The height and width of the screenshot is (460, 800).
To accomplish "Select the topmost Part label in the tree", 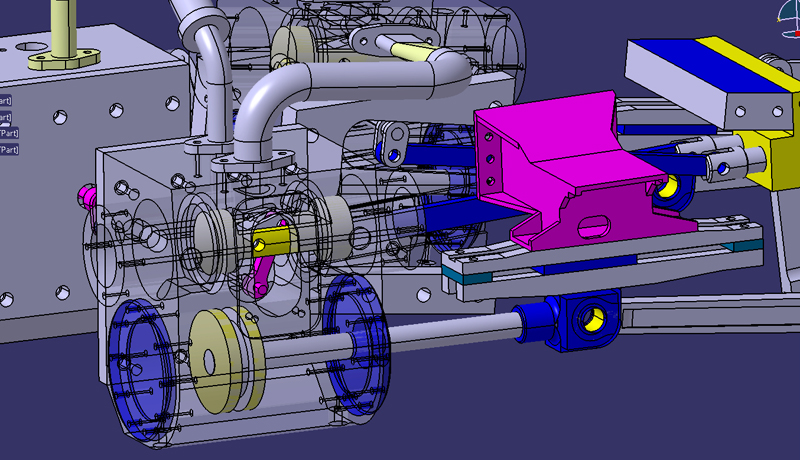I will 5,100.
